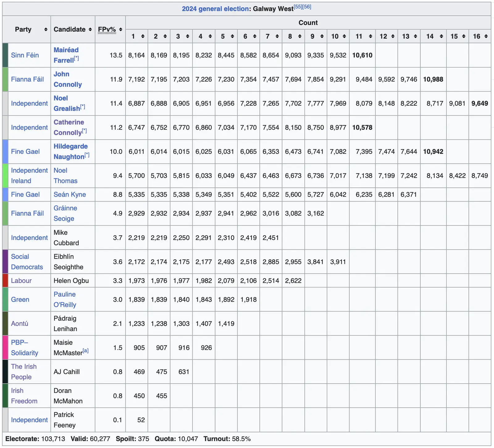The image size is (494, 448).
Task: Sort table by Party column arrows
Action: click(46, 29)
